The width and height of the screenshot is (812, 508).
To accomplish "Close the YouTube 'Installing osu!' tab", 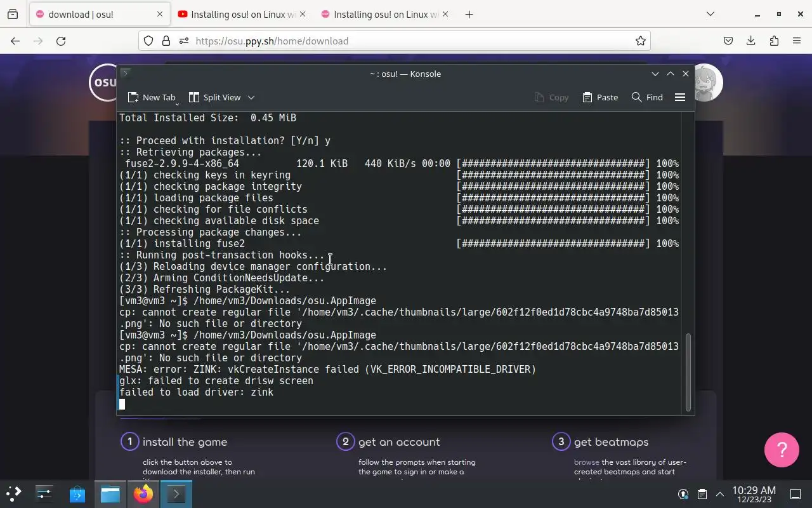I will click(302, 14).
